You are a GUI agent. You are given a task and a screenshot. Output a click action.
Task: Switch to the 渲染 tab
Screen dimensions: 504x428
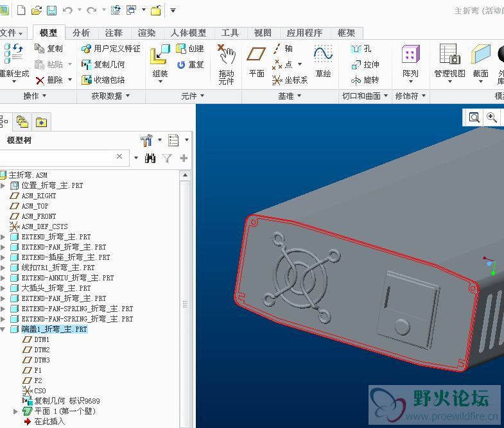tap(146, 33)
